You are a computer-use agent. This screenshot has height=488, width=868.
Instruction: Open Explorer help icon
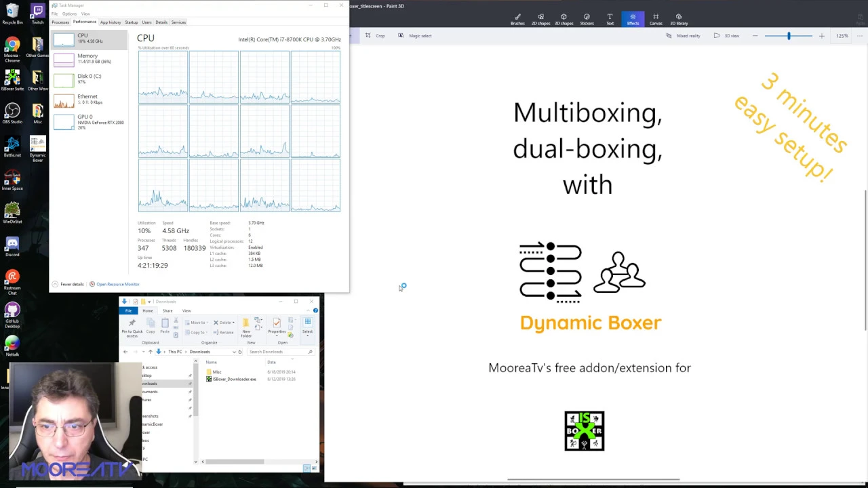(x=315, y=310)
